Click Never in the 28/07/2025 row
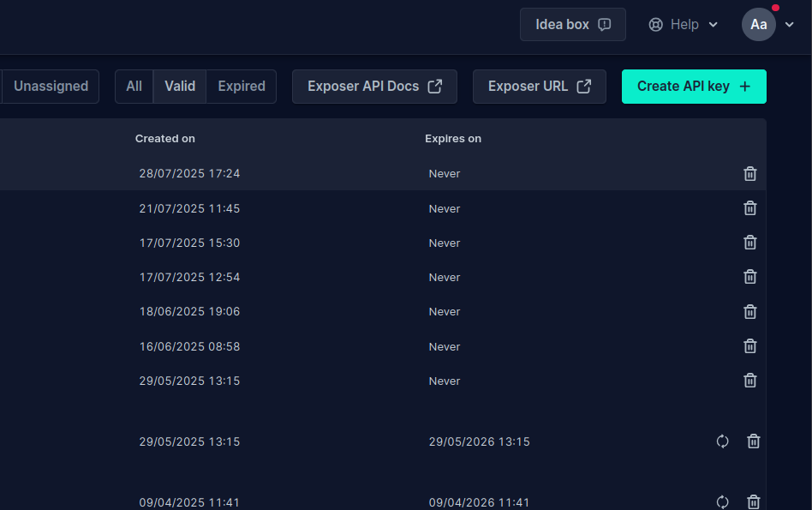Screen dimensions: 812x510 445,174
